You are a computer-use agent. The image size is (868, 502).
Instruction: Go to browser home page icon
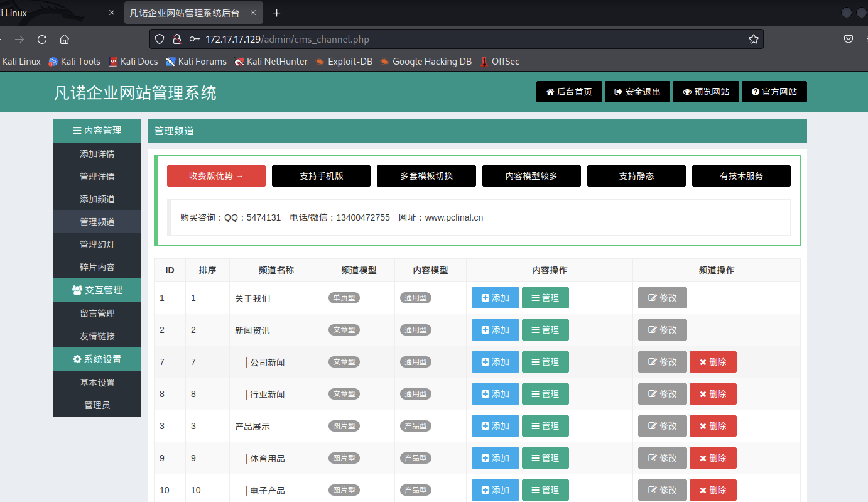64,39
